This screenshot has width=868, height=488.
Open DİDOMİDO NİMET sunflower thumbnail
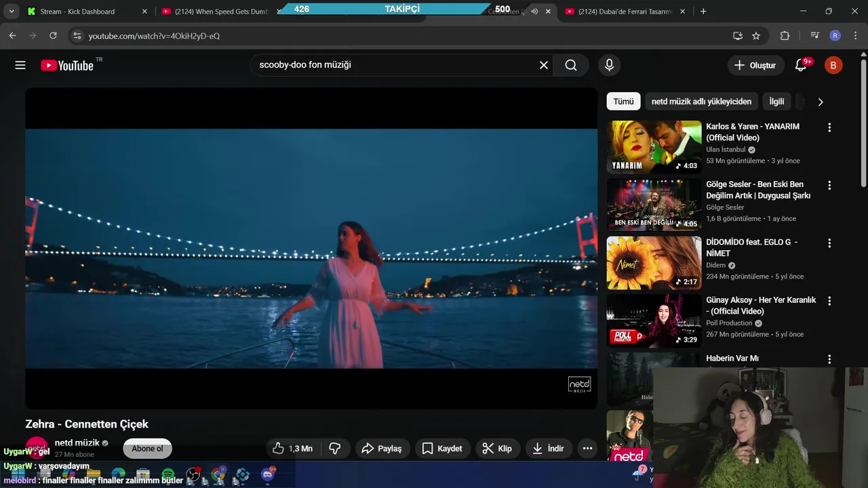(654, 263)
